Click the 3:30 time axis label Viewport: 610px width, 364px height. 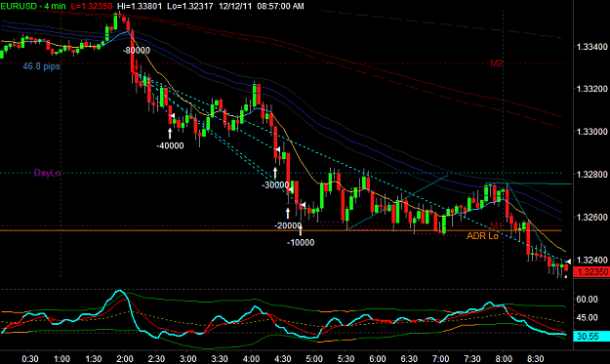(220, 358)
